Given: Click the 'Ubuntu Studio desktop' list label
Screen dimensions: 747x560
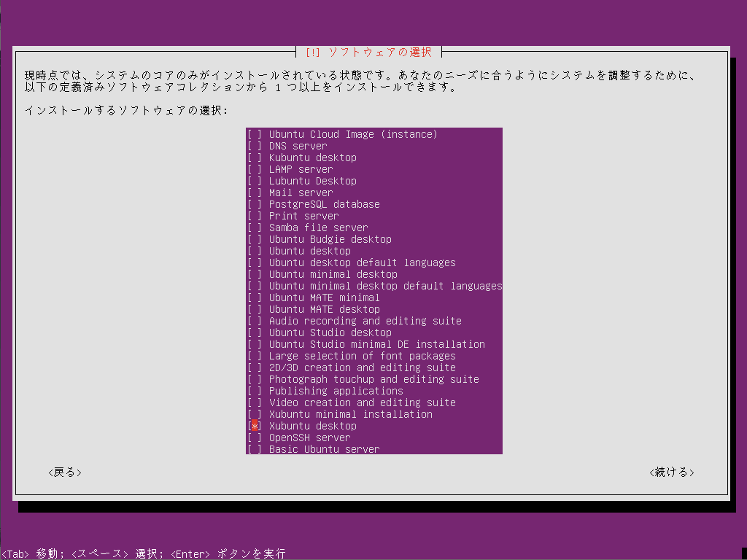Looking at the screenshot, I should (330, 332).
